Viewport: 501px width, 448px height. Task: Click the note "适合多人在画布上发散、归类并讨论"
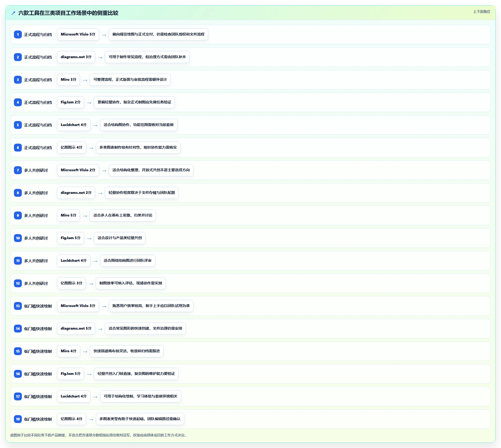(123, 215)
